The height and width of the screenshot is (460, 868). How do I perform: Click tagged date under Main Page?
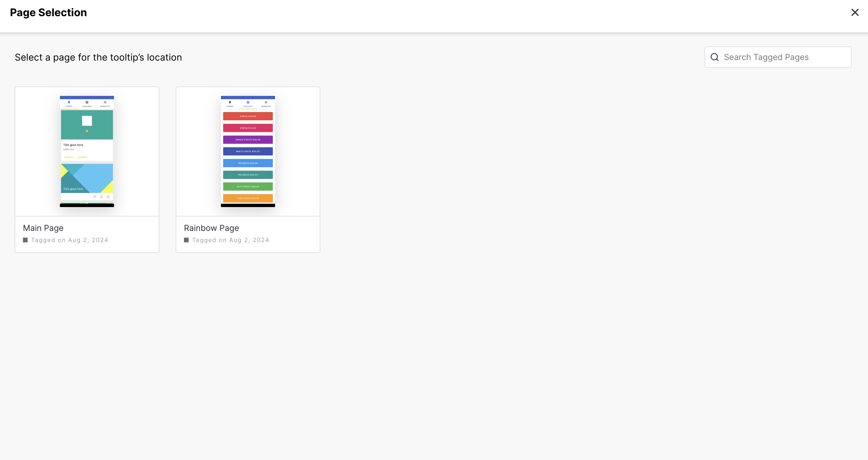[70, 240]
